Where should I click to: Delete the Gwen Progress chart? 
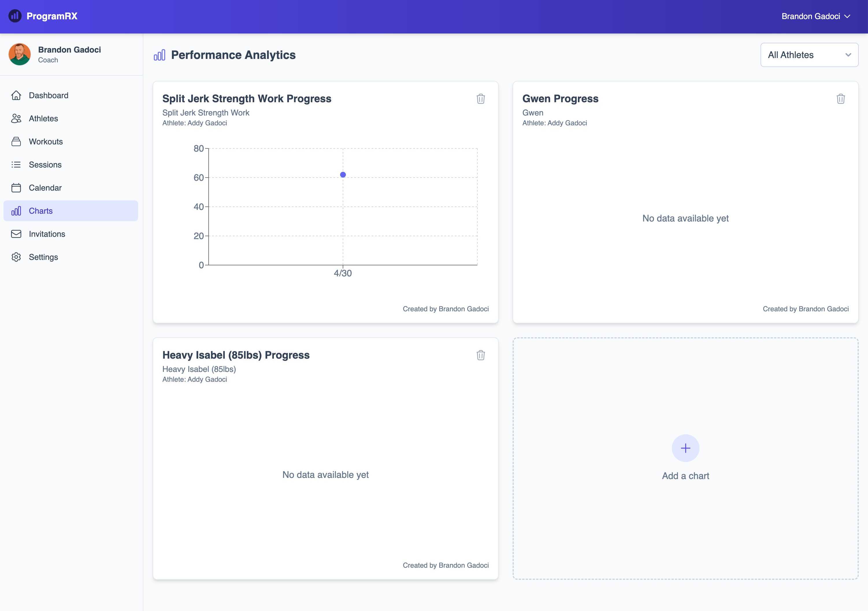tap(840, 99)
